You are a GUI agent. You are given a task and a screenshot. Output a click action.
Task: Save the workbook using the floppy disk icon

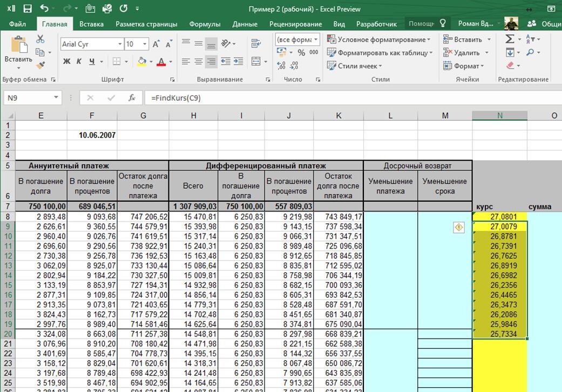27,9
